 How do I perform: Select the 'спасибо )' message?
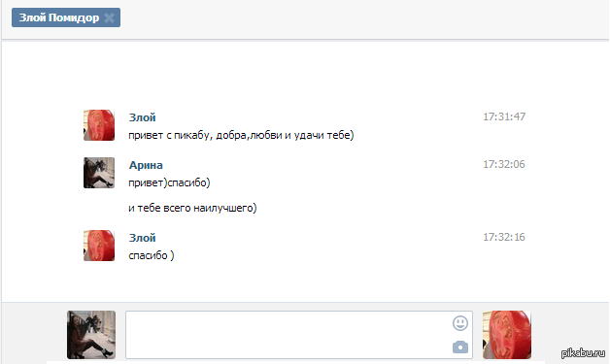pos(152,255)
